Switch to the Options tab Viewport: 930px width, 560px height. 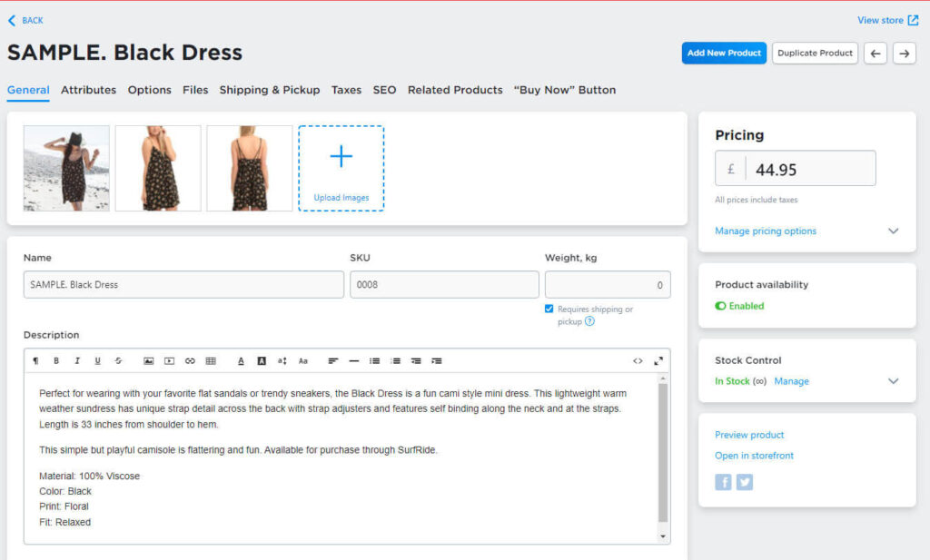click(150, 90)
